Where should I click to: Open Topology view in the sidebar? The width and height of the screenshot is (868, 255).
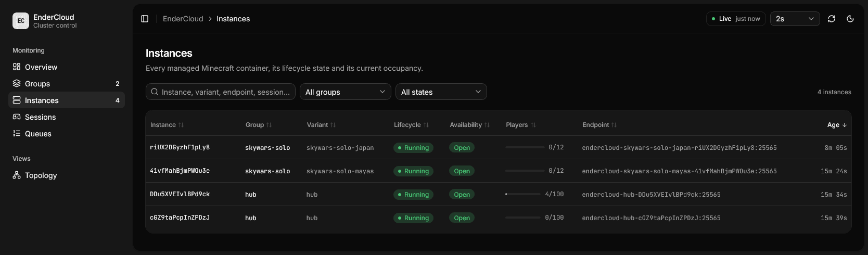tap(67, 175)
